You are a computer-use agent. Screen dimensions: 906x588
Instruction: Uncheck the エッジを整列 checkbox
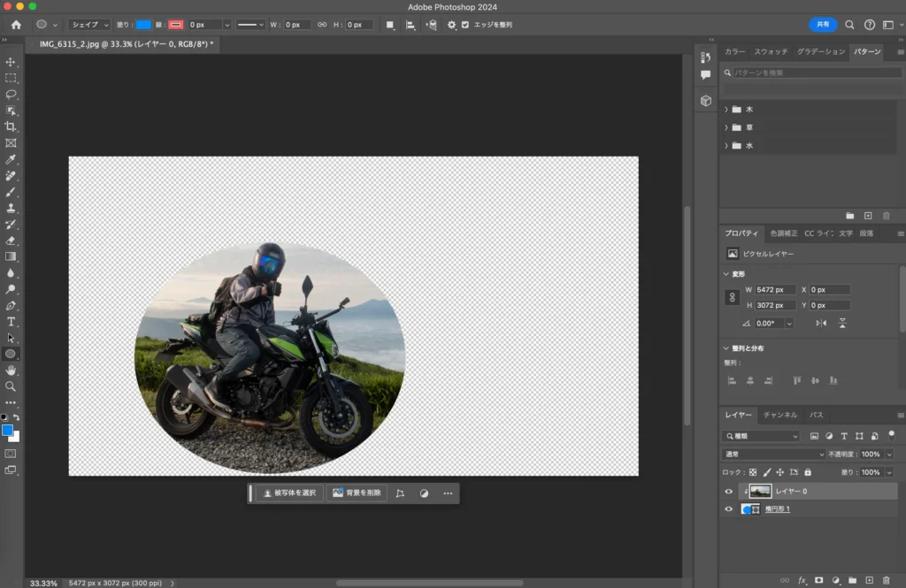pyautogui.click(x=465, y=25)
